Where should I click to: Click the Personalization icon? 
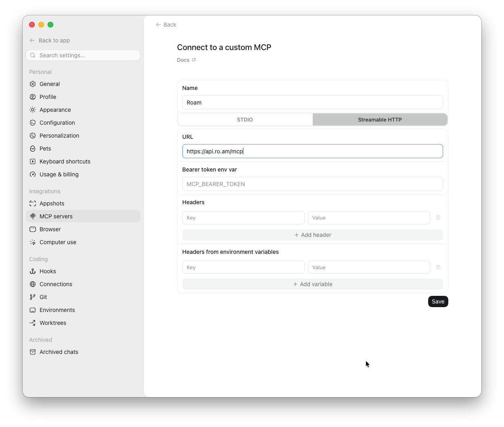point(33,136)
